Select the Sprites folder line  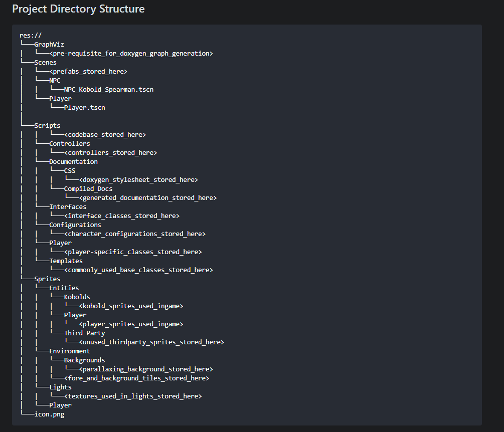click(47, 279)
